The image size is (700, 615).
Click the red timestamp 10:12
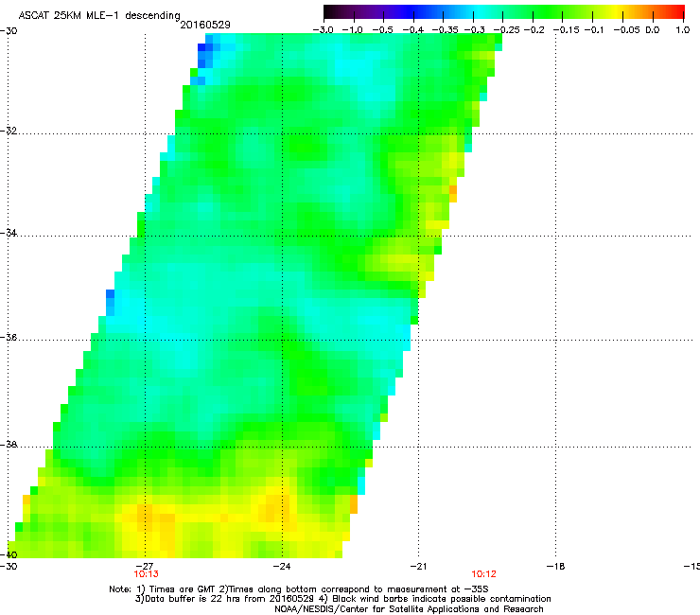(484, 574)
